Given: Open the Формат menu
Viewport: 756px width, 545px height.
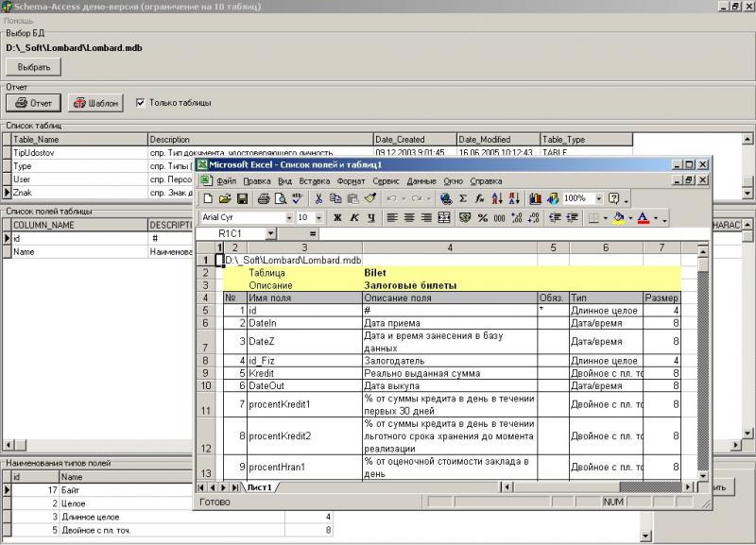Looking at the screenshot, I should pyautogui.click(x=351, y=181).
